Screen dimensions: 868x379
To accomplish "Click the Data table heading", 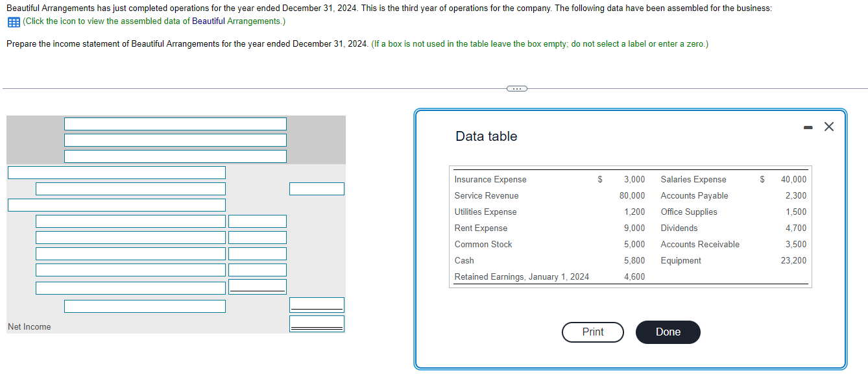I will [x=487, y=136].
